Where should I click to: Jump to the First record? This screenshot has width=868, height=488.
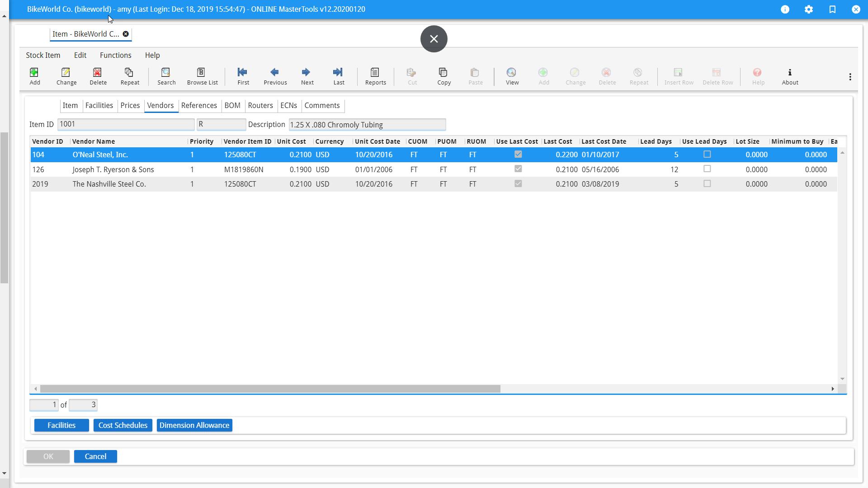(x=243, y=76)
